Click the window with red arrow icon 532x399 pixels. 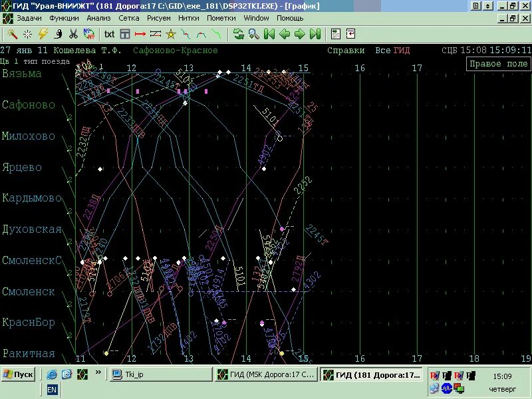point(351,34)
